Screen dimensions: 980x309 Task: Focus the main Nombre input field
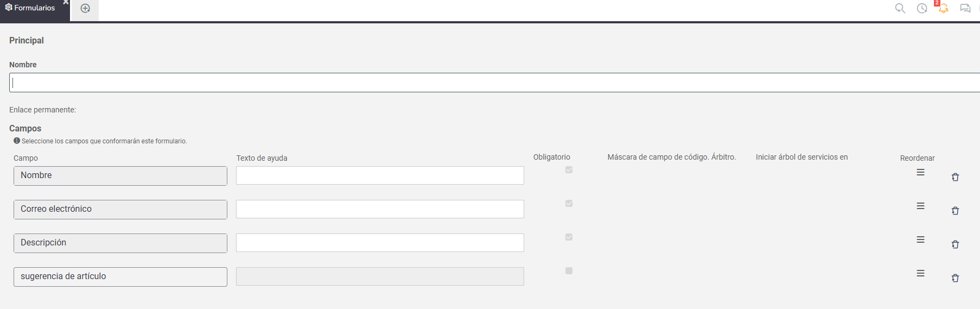pyautogui.click(x=494, y=83)
